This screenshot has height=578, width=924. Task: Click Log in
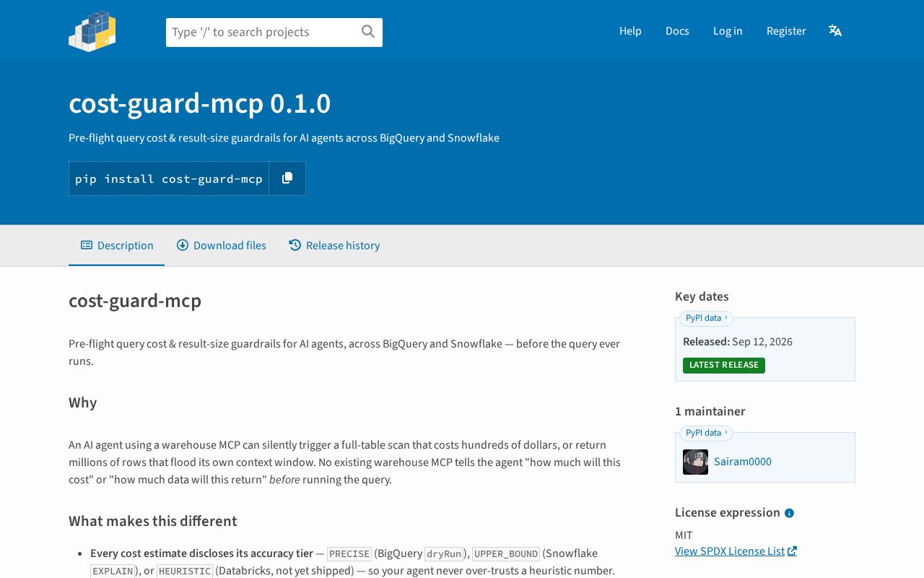click(728, 30)
